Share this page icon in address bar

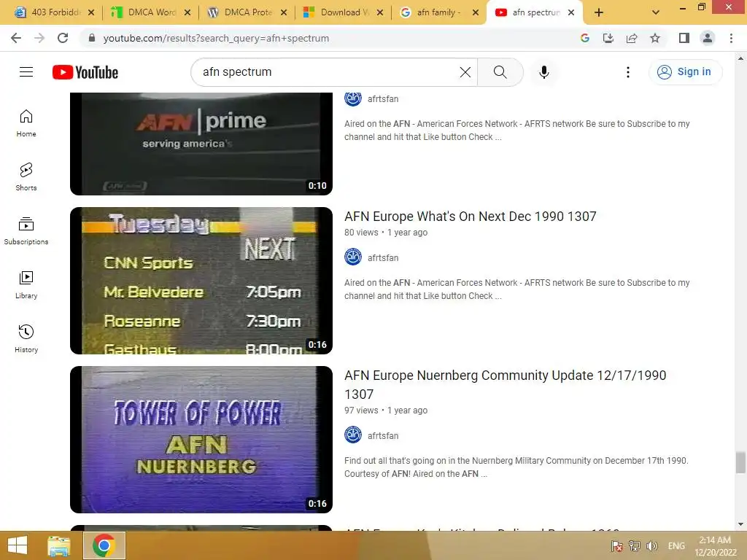coord(632,38)
